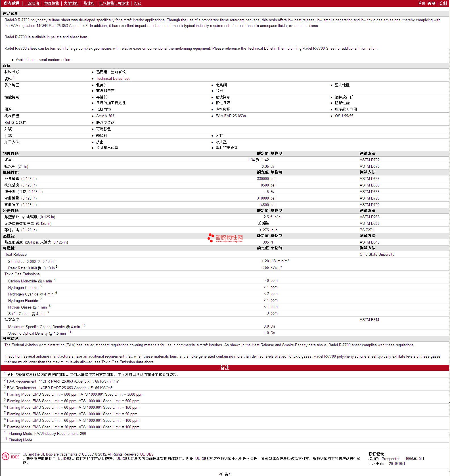450x476 pixels.
Task: Click the ASTM F814 test method
Action: (369, 320)
